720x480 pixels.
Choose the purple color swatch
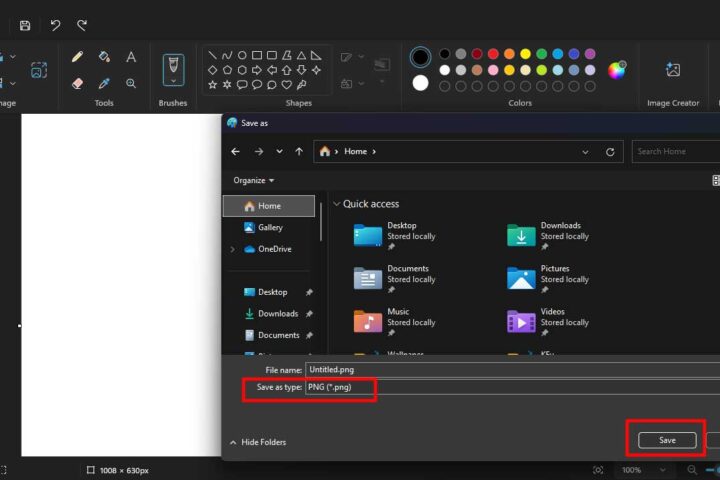tap(590, 54)
